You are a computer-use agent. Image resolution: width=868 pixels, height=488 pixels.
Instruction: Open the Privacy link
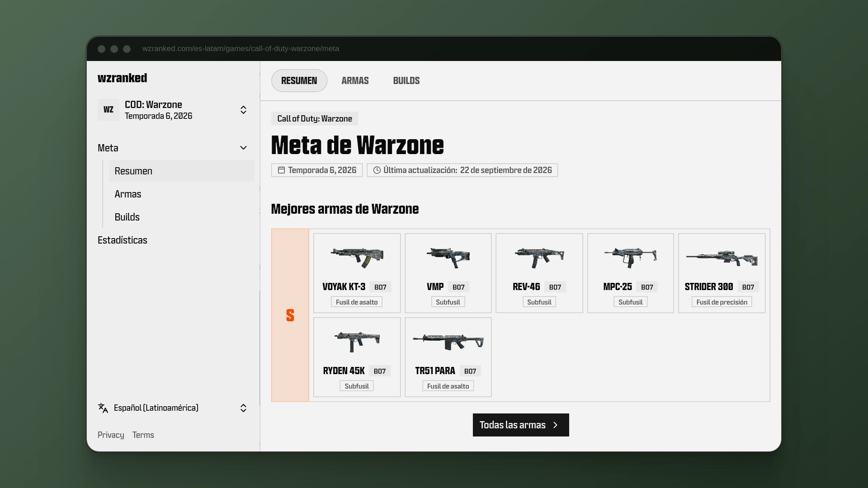(x=111, y=435)
